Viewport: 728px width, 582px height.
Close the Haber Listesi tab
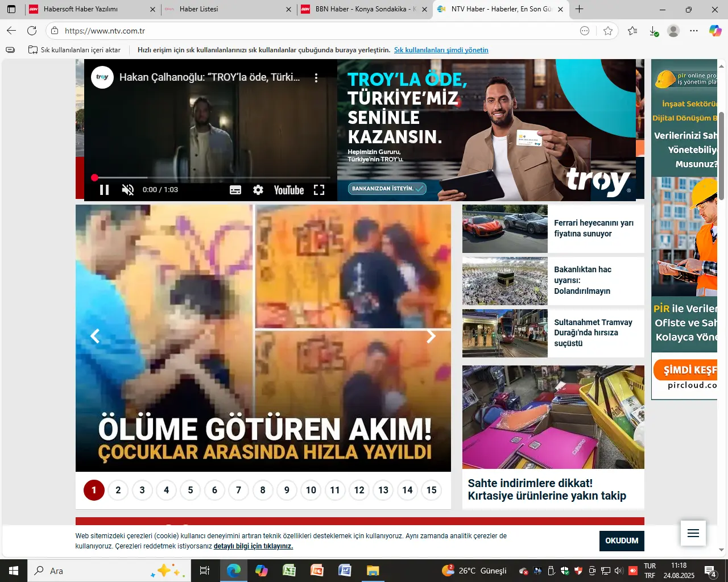[x=288, y=9]
